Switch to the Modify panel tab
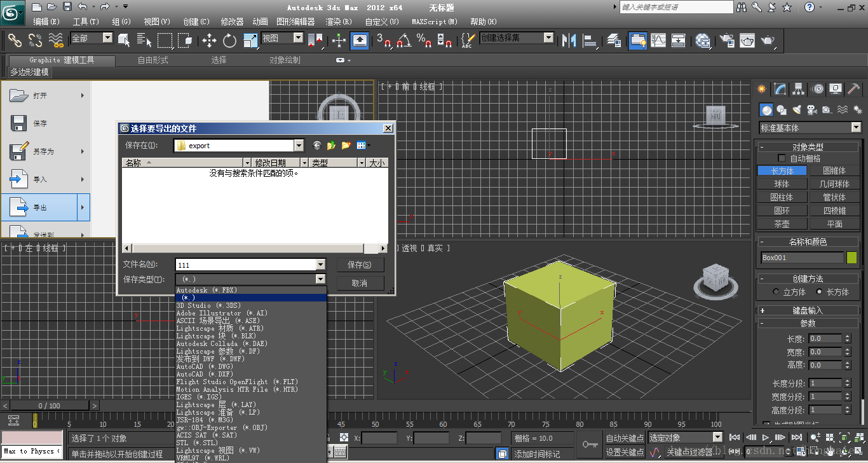Image resolution: width=868 pixels, height=463 pixels. (780, 89)
